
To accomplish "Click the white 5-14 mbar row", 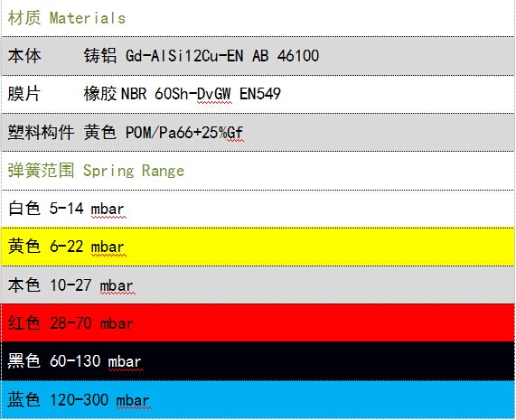I will (258, 209).
